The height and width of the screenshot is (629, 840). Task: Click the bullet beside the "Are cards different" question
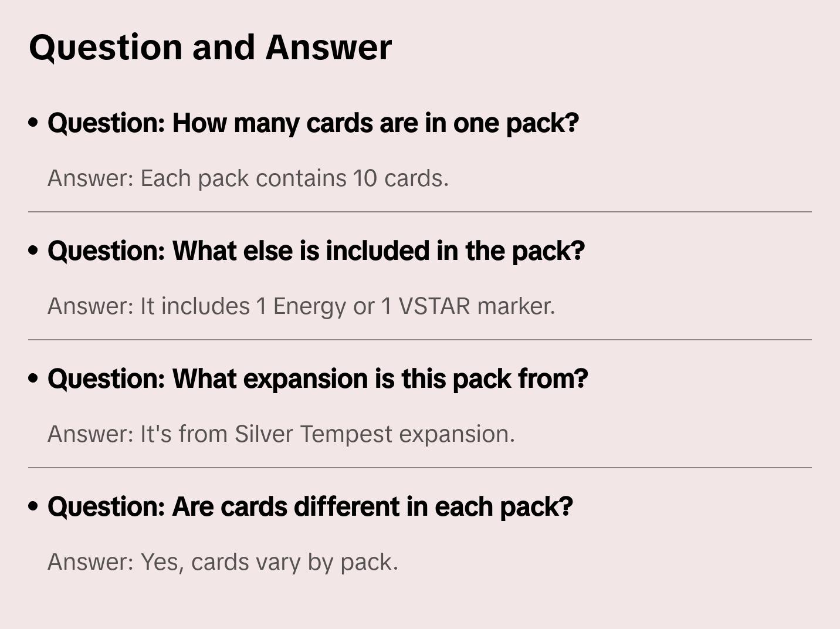[x=33, y=506]
